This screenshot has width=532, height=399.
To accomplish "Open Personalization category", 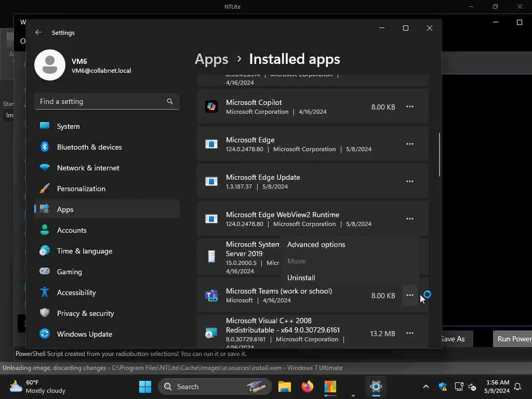I will click(x=107, y=188).
